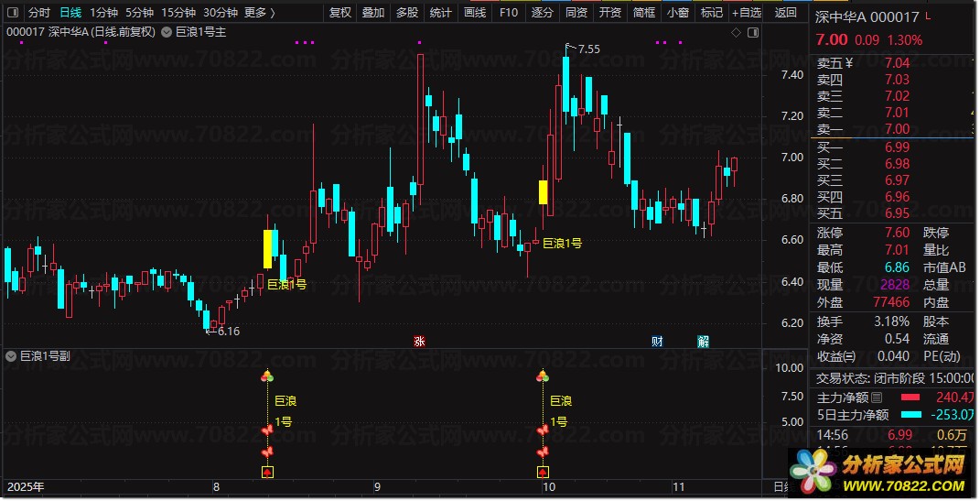980x501 pixels.
Task: Click the 主力净额 details list icon
Action: [877, 398]
